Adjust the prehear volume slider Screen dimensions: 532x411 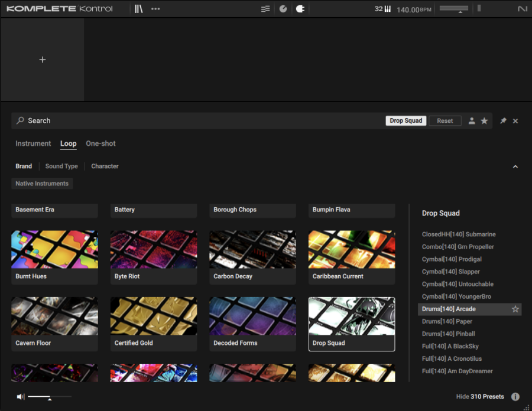pyautogui.click(x=50, y=397)
